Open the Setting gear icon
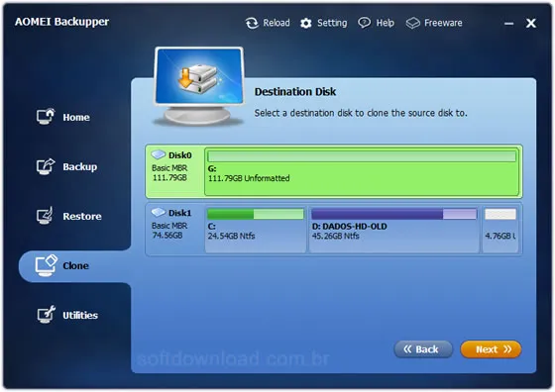Screen dimensions: 555x392 306,24
